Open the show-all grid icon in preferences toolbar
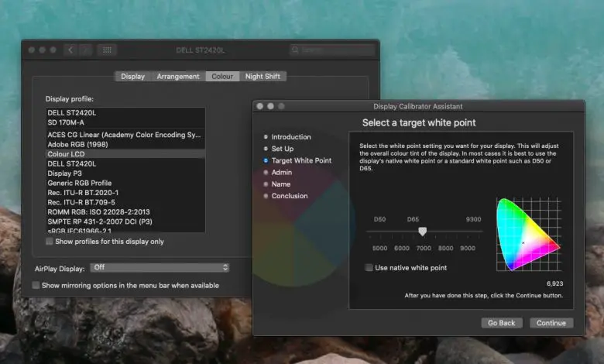 click(107, 50)
